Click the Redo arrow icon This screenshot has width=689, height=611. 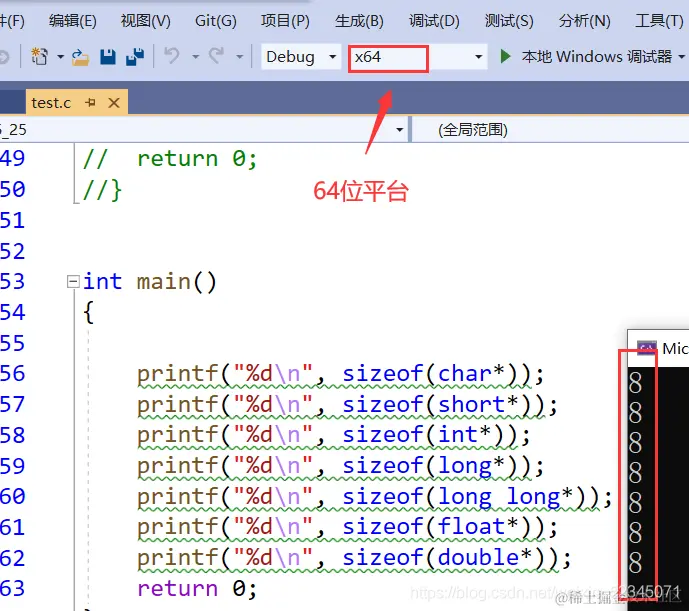pos(216,56)
